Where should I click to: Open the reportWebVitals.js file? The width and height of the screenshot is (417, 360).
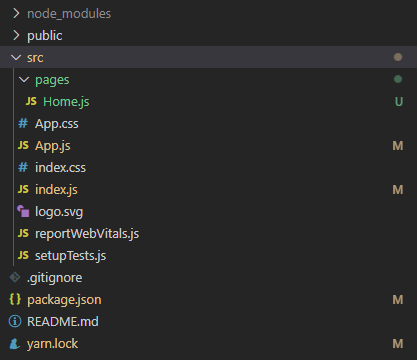[x=87, y=234]
